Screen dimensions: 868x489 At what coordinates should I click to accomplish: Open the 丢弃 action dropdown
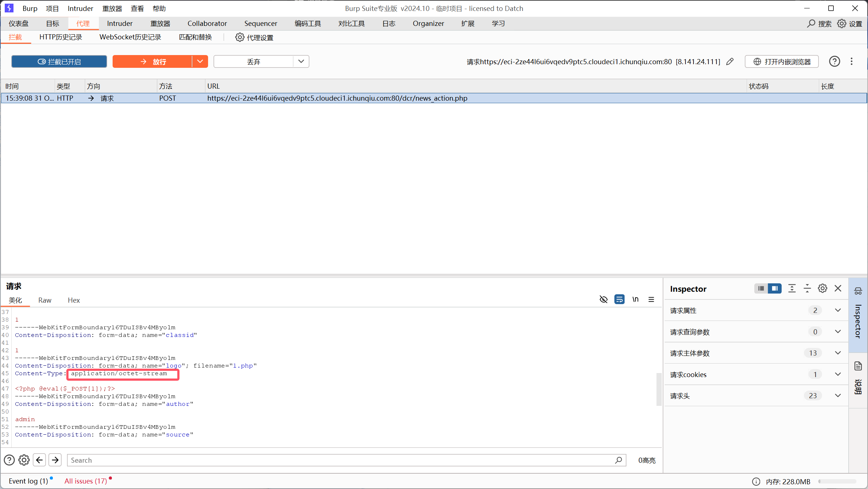(301, 61)
